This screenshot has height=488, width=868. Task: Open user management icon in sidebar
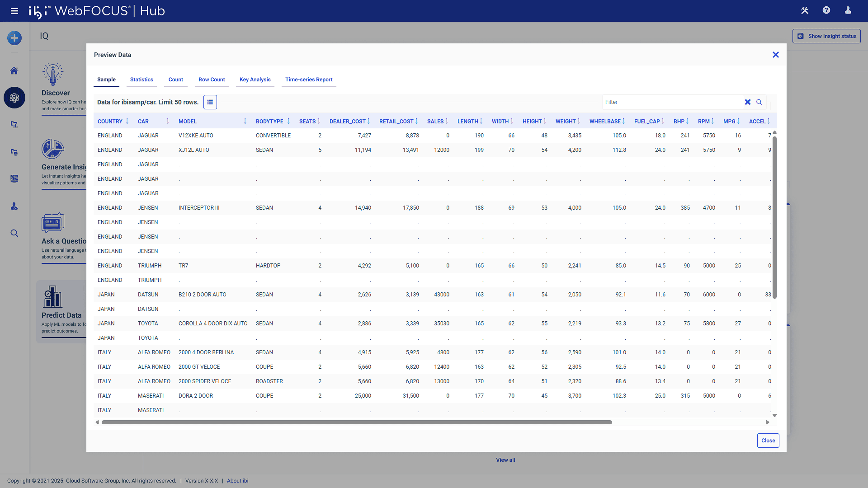coord(14,206)
